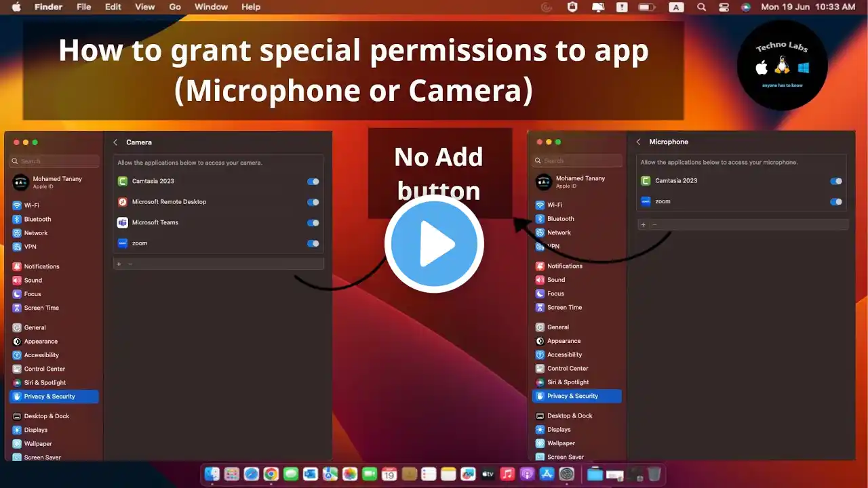Click the General gear icon in Microphone window sidebar

540,327
